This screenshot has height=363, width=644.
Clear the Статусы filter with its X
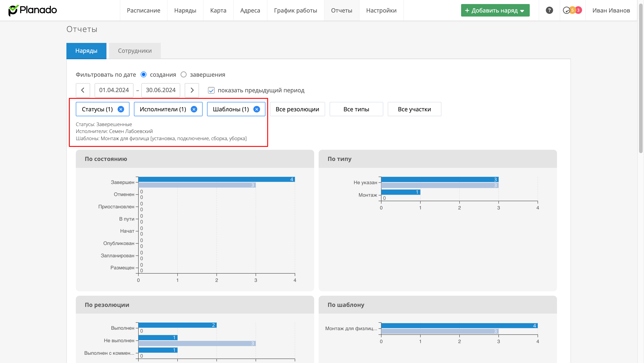(121, 109)
